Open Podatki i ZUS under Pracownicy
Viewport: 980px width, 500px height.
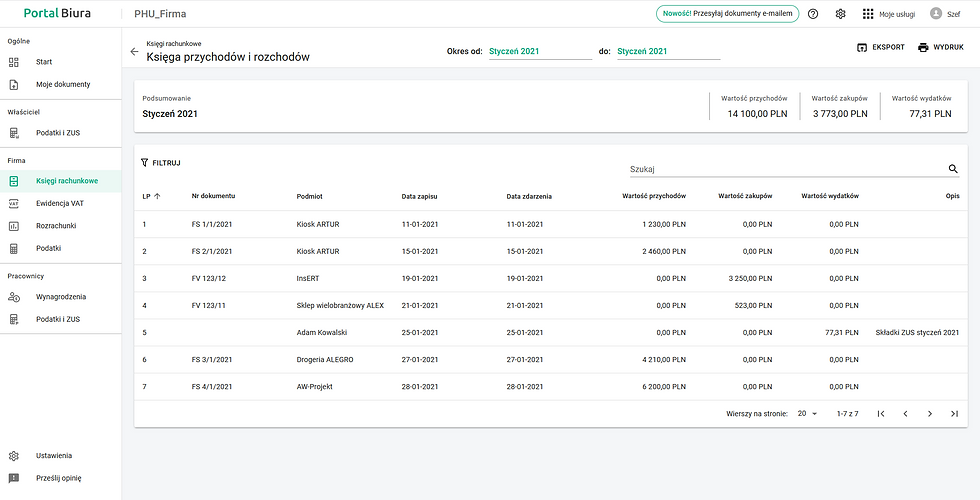click(61, 319)
